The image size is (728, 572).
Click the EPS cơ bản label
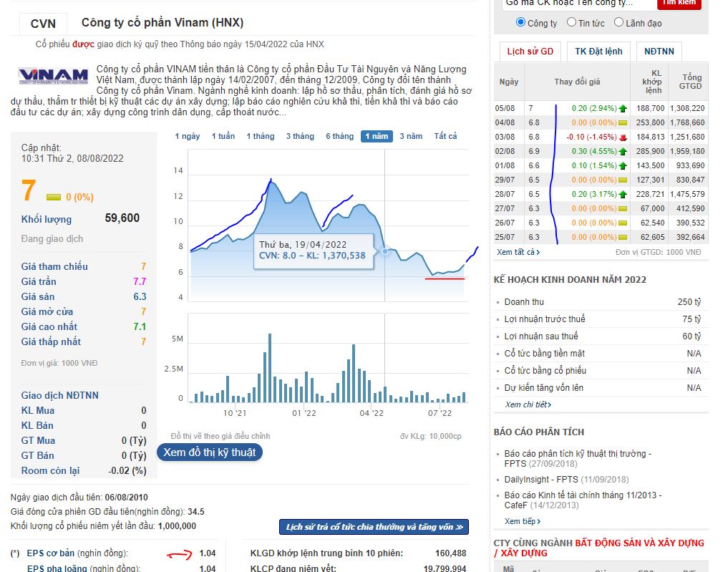[x=51, y=553]
